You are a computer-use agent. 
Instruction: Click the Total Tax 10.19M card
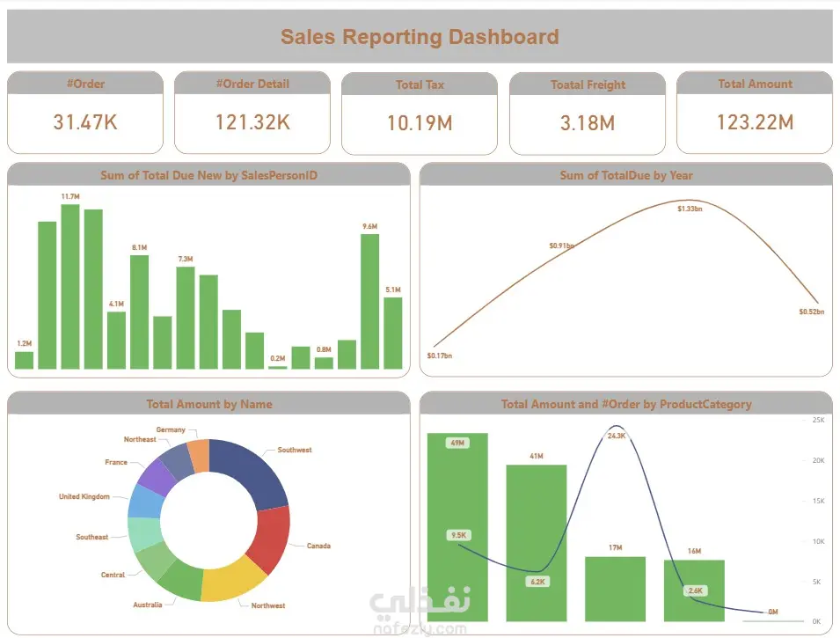[x=420, y=114]
